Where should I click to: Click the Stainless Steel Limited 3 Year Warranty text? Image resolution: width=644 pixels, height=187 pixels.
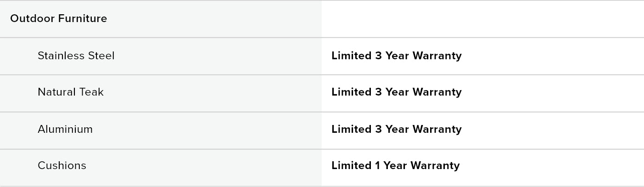pos(396,56)
